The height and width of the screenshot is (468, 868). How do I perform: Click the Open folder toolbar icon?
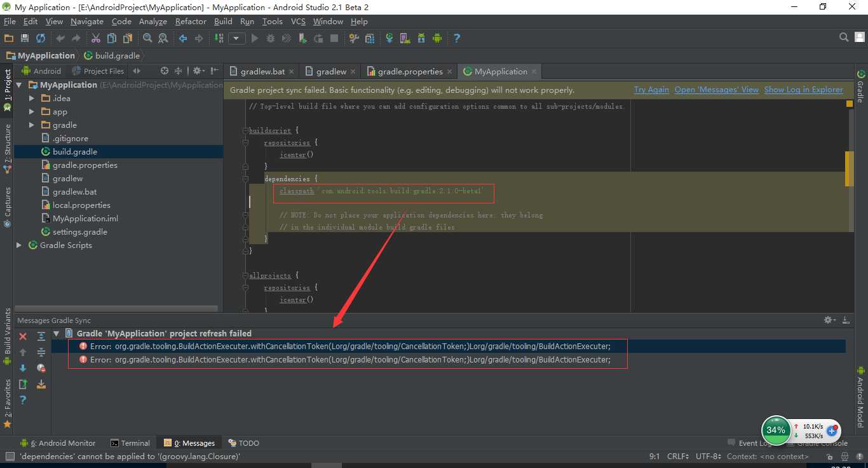pos(9,38)
